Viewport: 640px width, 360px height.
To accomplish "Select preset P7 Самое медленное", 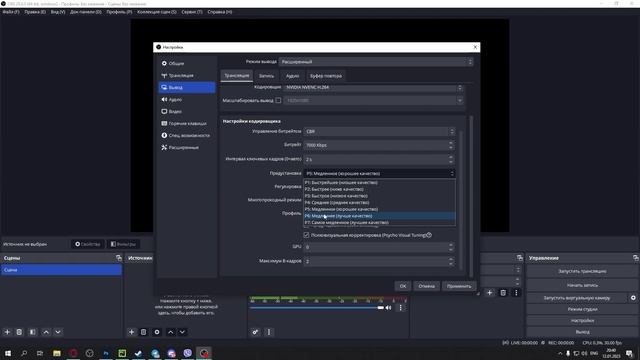I will 379,222.
